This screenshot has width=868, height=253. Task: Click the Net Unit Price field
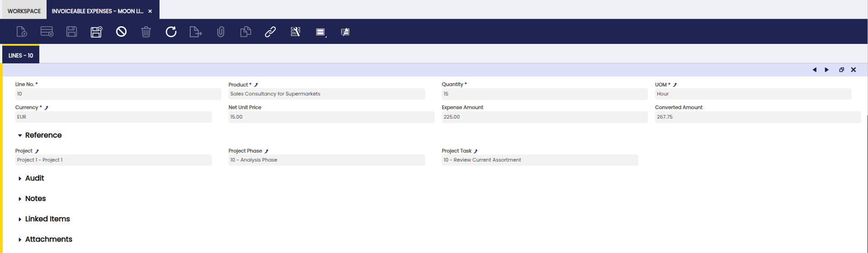[x=331, y=117]
